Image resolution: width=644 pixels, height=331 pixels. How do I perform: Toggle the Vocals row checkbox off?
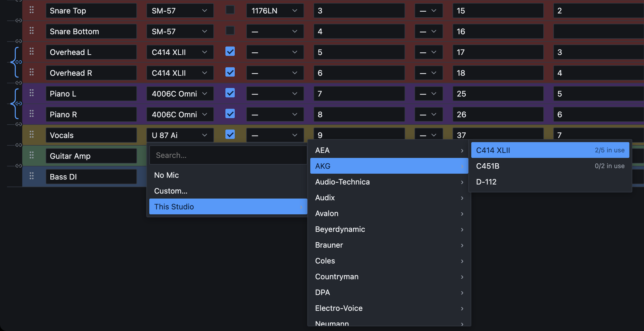click(230, 134)
